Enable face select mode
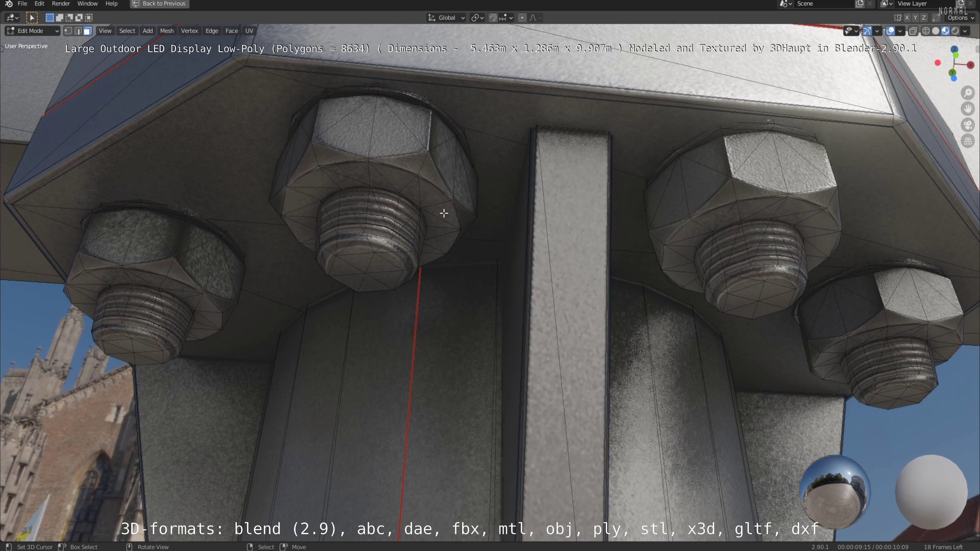The width and height of the screenshot is (980, 551). coord(88,31)
